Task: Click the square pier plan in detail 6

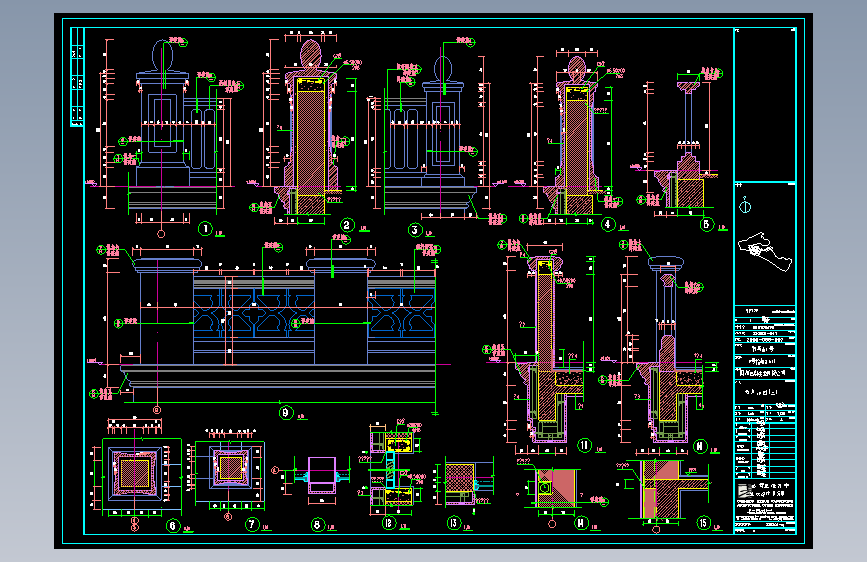Action: pyautogui.click(x=135, y=473)
